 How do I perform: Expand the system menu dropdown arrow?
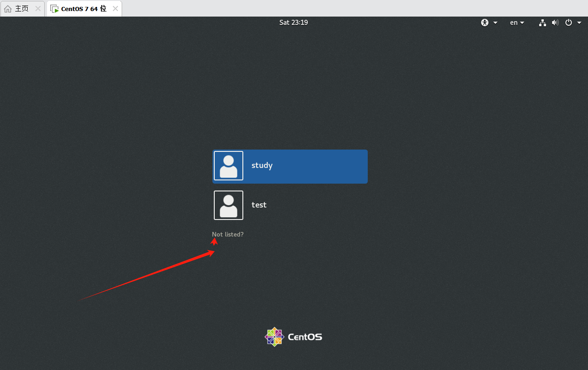(579, 23)
